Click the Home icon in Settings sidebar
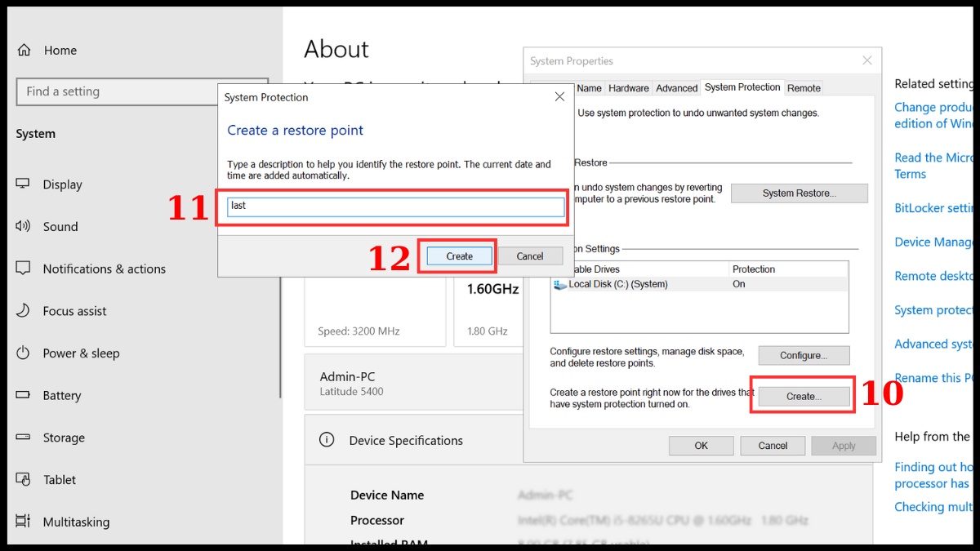Image resolution: width=980 pixels, height=551 pixels. [x=24, y=50]
